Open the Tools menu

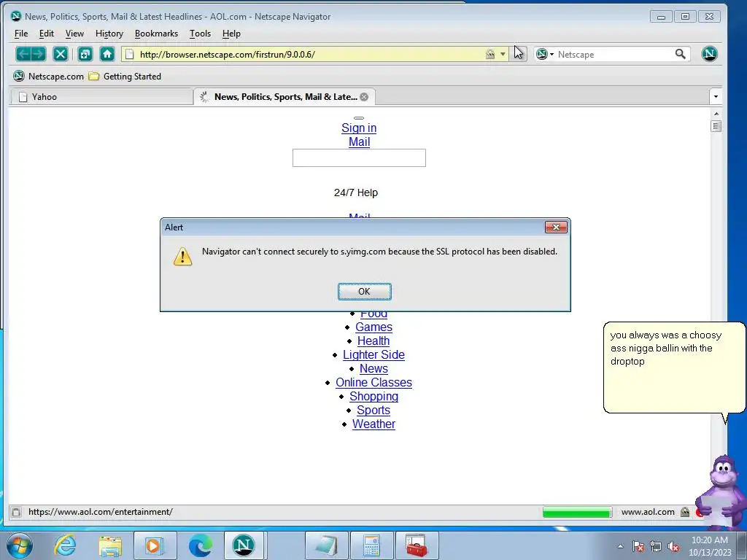click(x=200, y=34)
